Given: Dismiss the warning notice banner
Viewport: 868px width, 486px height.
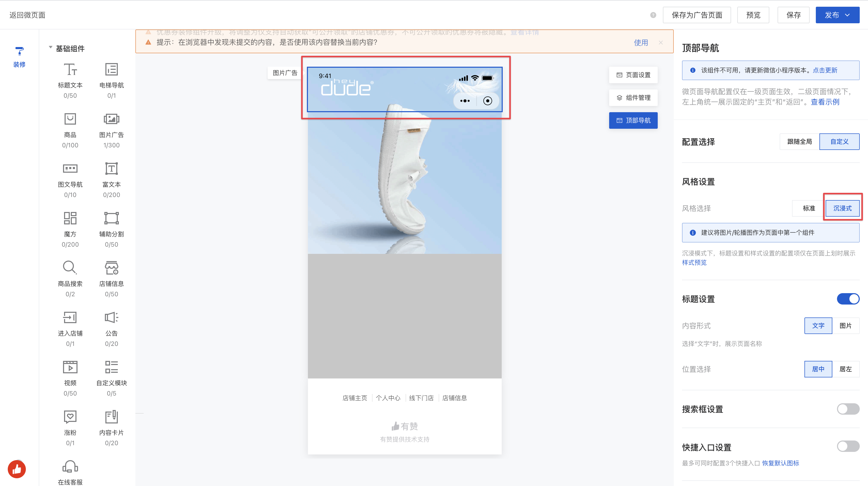Looking at the screenshot, I should point(661,42).
